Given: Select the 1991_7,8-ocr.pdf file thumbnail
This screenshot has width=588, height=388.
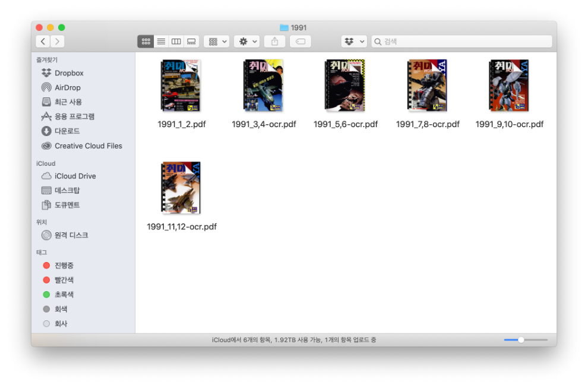Looking at the screenshot, I should (428, 86).
